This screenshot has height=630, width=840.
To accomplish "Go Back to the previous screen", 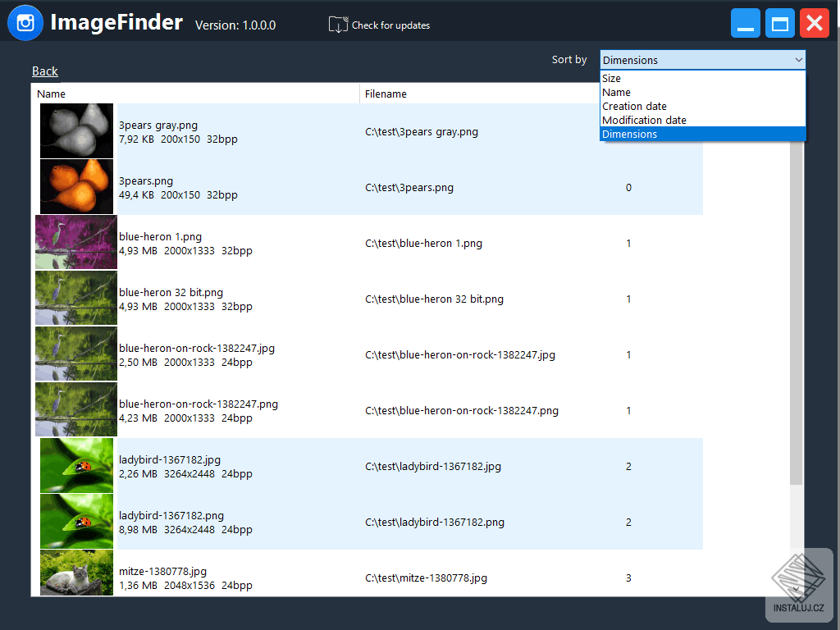I will (x=45, y=71).
